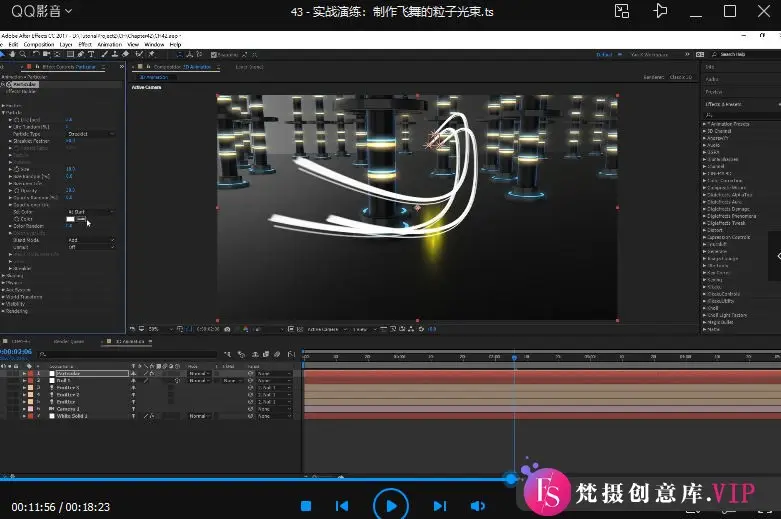781x519 pixels.
Task: Toggle the White Solid layer effect switch
Action: pyautogui.click(x=152, y=416)
